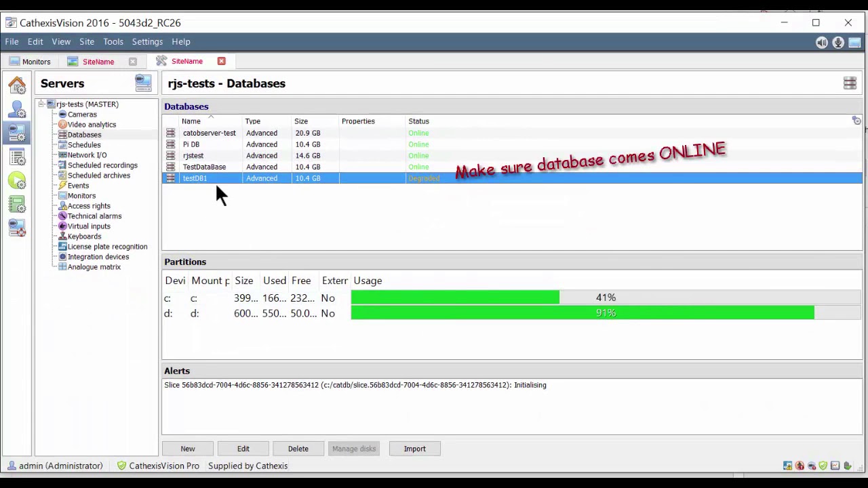Image resolution: width=868 pixels, height=488 pixels.
Task: Click the d: partition usage bar
Action: point(606,313)
